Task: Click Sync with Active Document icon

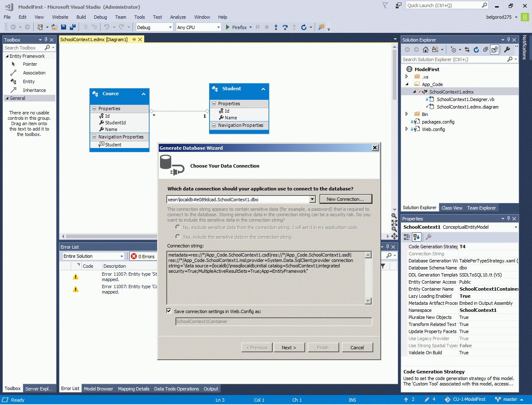Action: 467,49
